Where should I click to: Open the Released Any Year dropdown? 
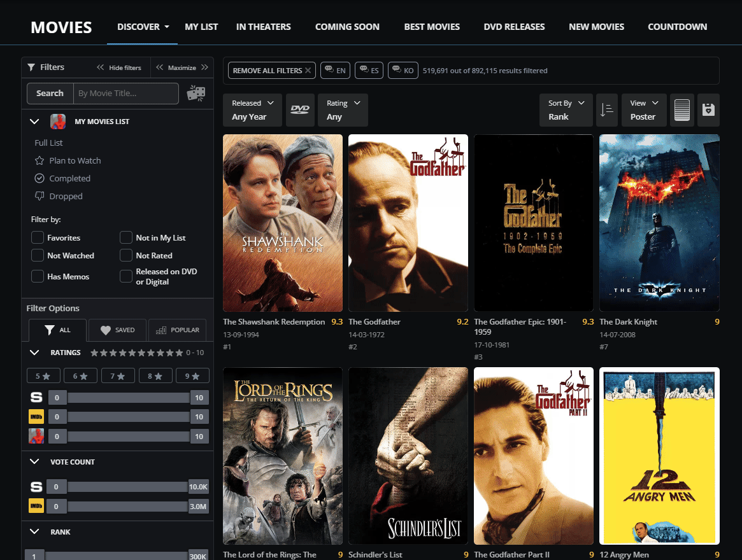pos(253,109)
